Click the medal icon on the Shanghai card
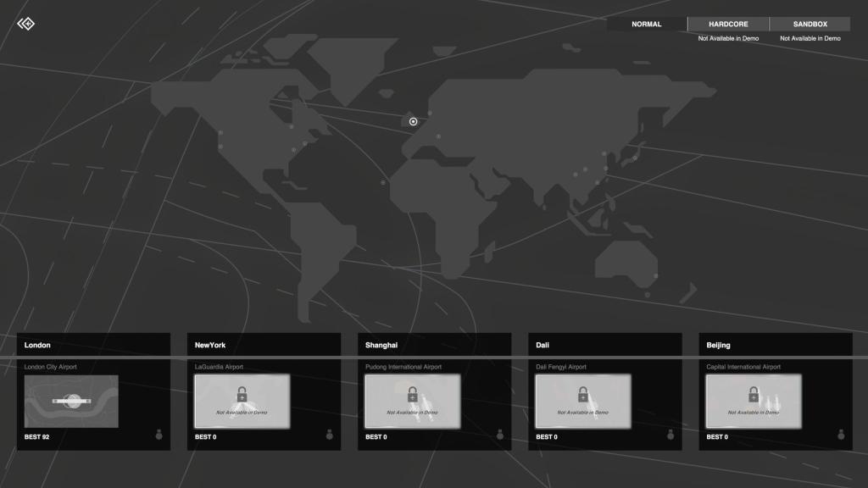This screenshot has height=488, width=868. tap(500, 435)
